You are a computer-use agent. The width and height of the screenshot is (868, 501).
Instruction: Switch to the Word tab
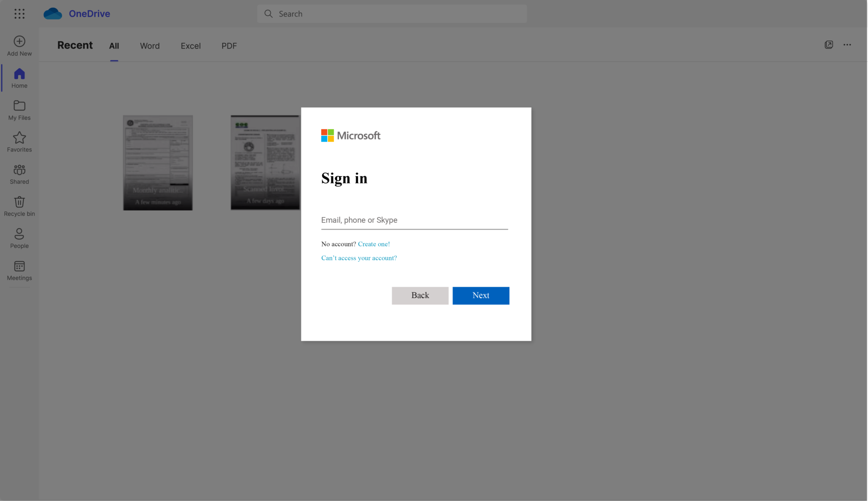point(150,46)
